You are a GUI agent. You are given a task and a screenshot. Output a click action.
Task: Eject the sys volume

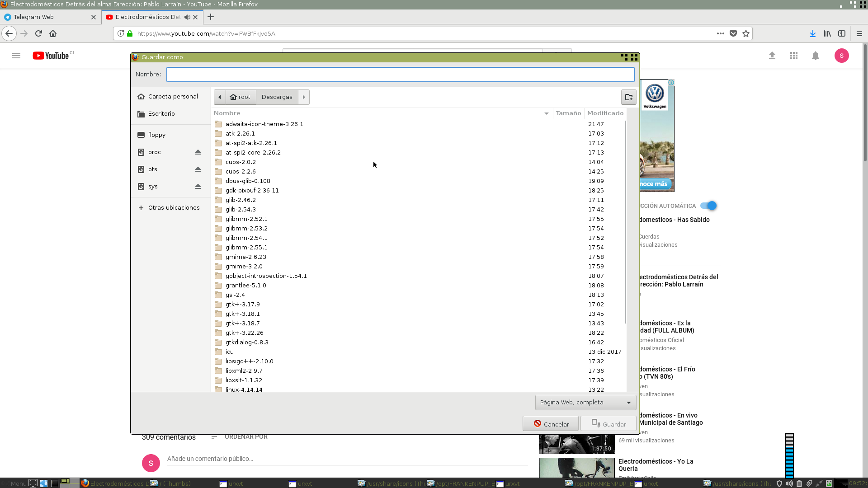[x=198, y=187]
